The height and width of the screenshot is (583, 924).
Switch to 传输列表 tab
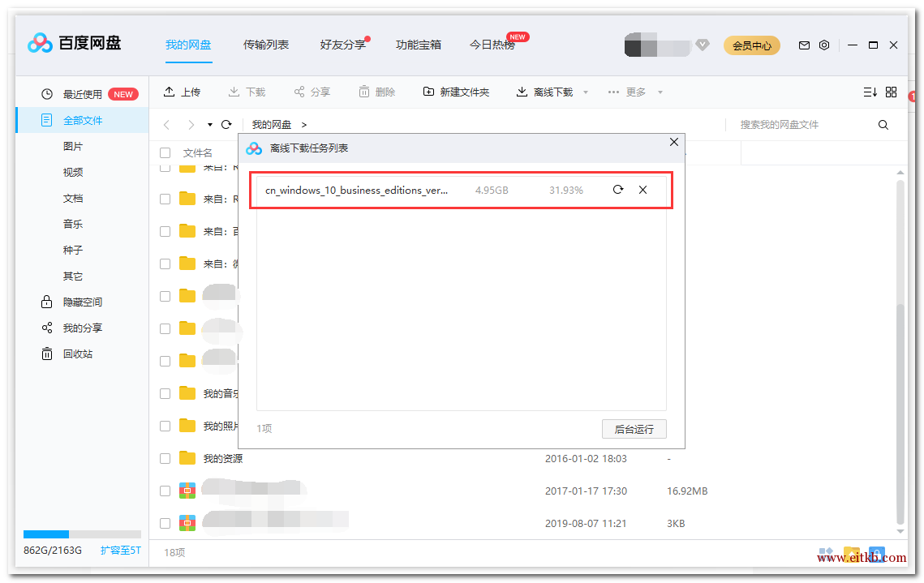click(x=266, y=45)
